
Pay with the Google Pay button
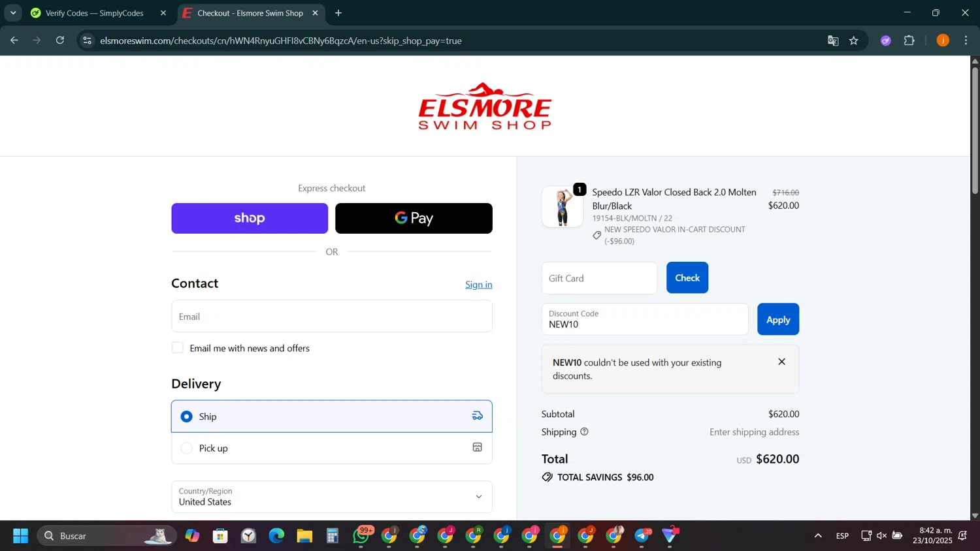[414, 218]
